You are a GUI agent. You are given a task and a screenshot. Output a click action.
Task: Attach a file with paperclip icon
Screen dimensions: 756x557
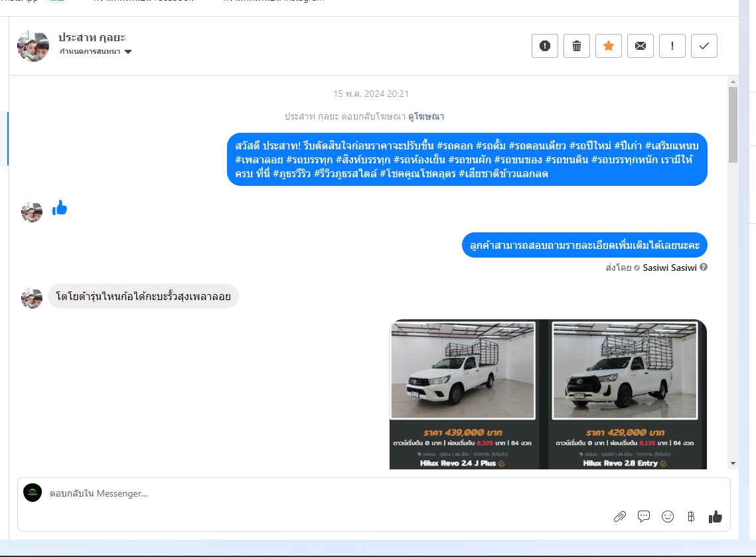click(619, 517)
